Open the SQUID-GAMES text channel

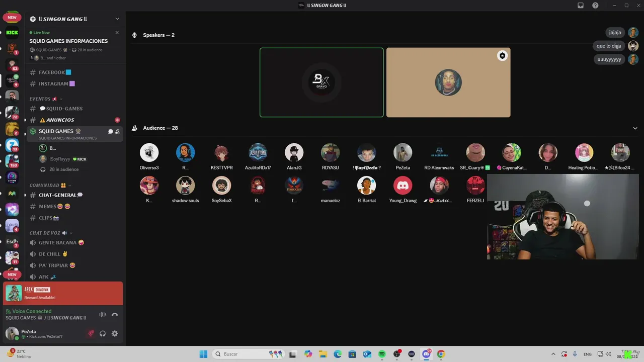(x=75, y=109)
